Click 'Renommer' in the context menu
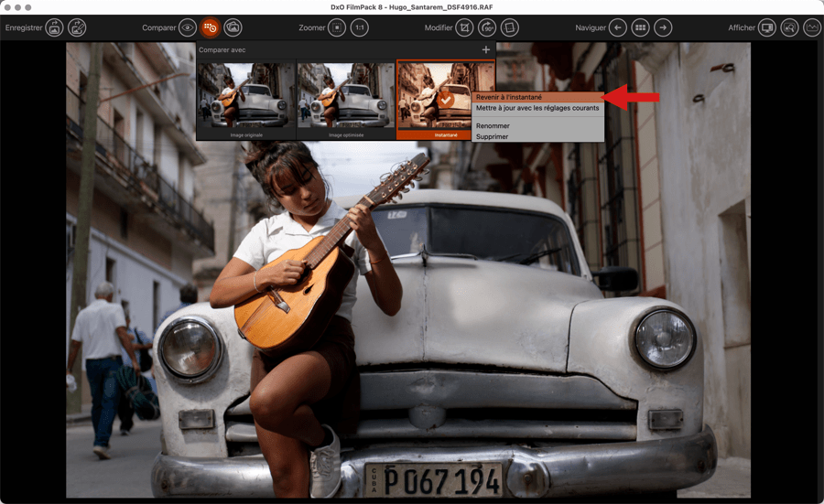This screenshot has height=504, width=824. 493,126
